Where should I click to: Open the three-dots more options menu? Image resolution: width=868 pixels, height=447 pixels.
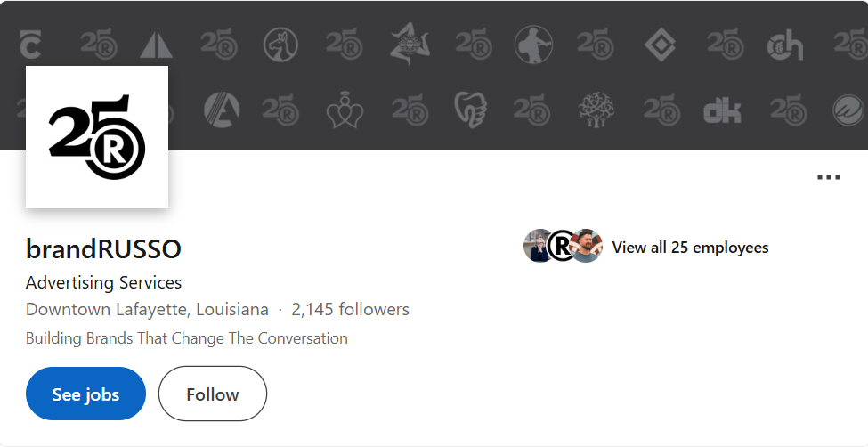828,177
